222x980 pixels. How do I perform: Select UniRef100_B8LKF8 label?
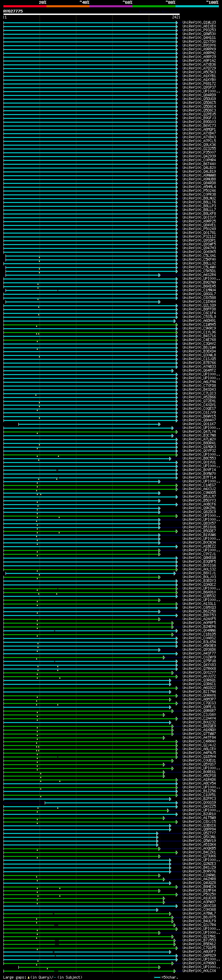tap(199, 213)
